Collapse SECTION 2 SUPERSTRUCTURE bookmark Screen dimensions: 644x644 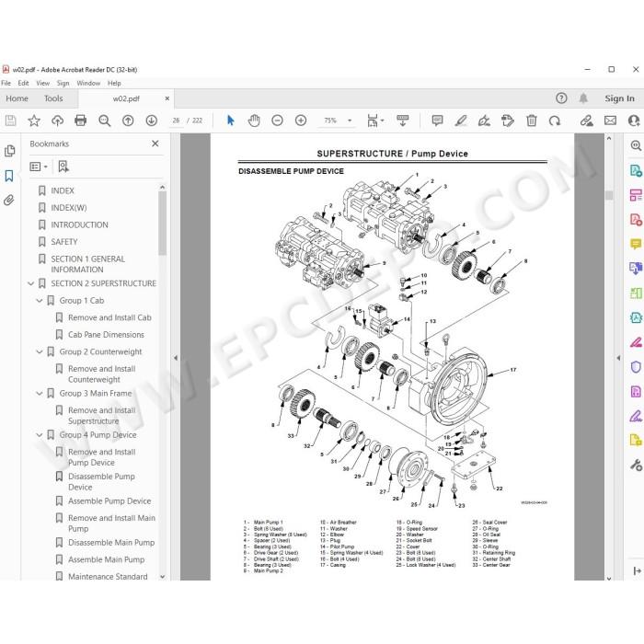[30, 283]
